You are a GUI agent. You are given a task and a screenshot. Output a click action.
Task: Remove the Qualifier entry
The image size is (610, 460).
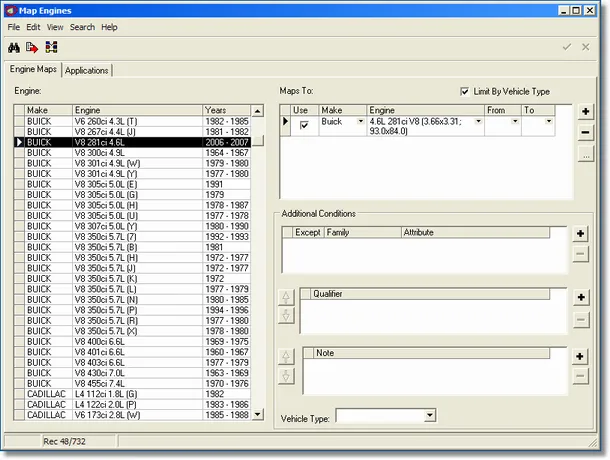581,320
